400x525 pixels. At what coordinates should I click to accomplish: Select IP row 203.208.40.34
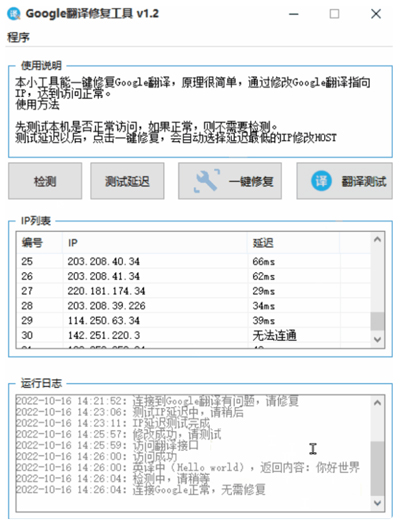click(193, 261)
